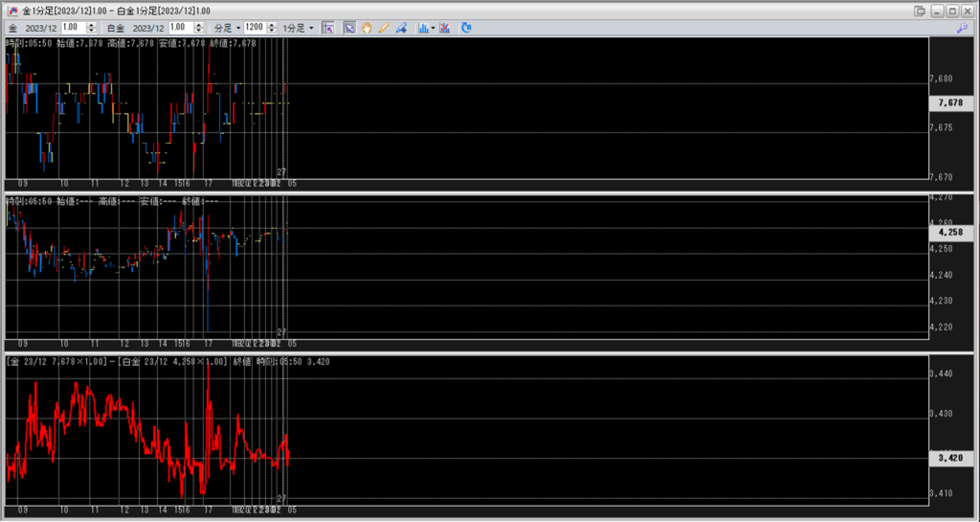Select the pencil drawing tool
The image size is (980, 522).
click(383, 28)
